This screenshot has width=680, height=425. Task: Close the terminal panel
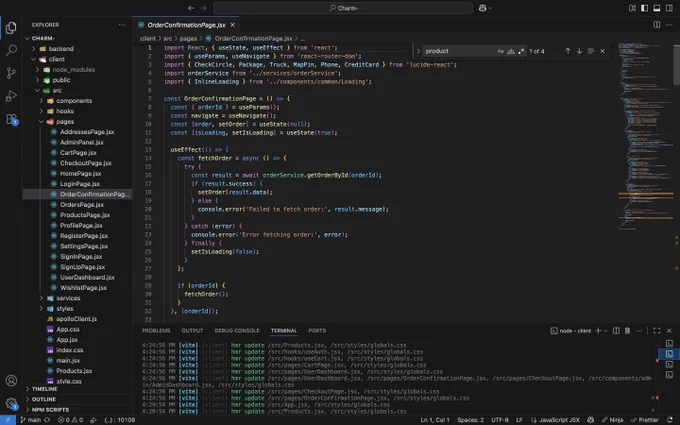click(669, 330)
